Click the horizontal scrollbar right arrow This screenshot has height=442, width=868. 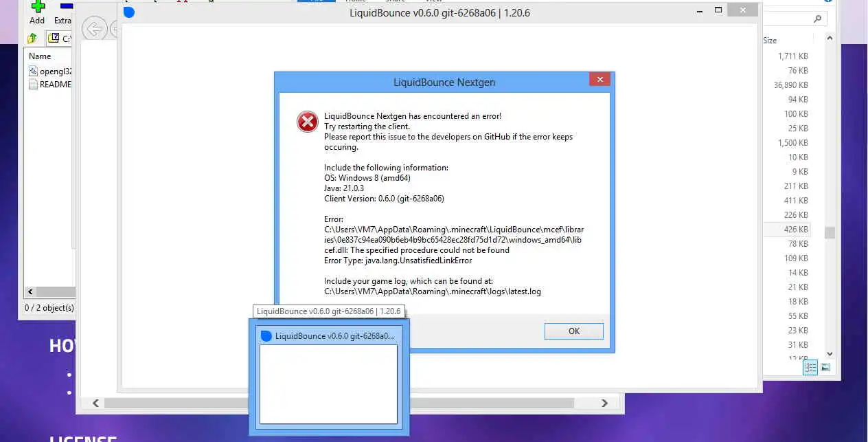pos(604,403)
